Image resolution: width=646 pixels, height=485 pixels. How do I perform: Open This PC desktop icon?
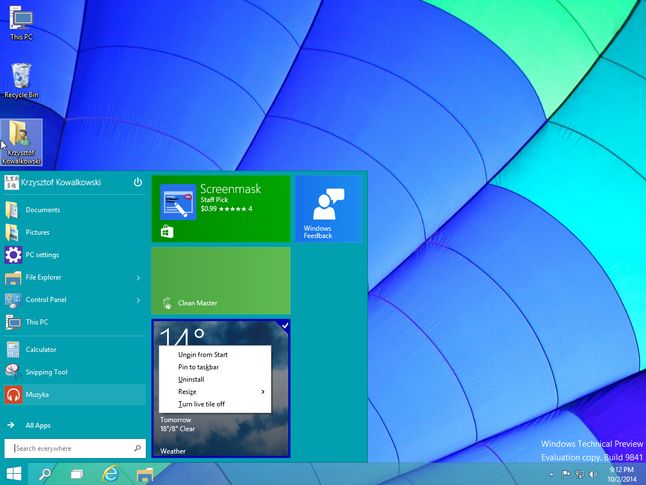(21, 23)
